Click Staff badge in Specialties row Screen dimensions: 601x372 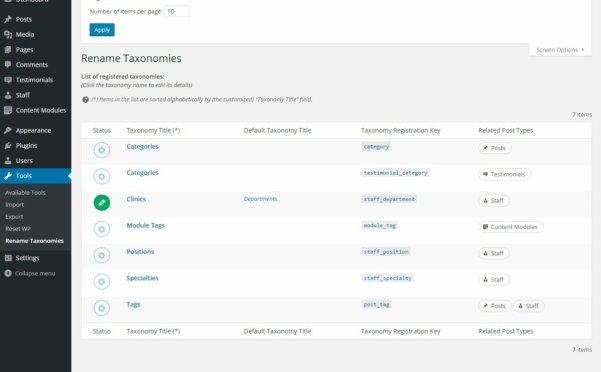[494, 280]
